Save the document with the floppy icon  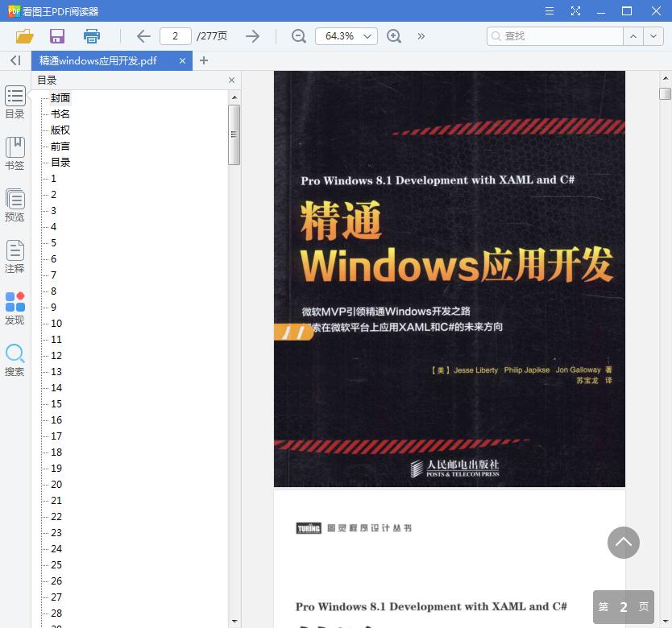(57, 36)
